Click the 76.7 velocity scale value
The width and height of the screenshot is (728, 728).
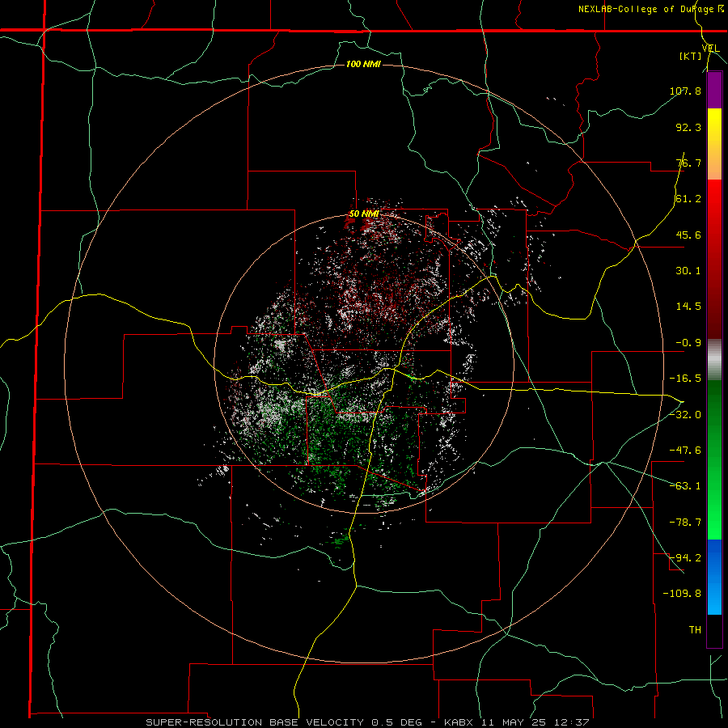tap(688, 163)
